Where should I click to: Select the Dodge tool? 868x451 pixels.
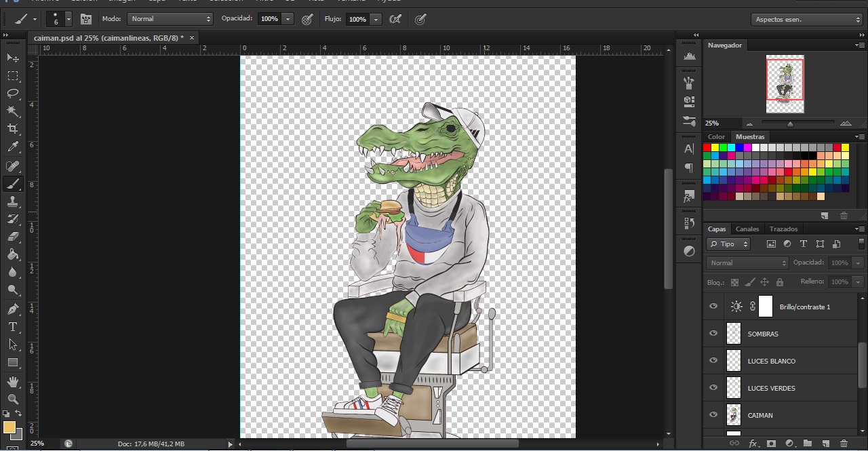12,290
